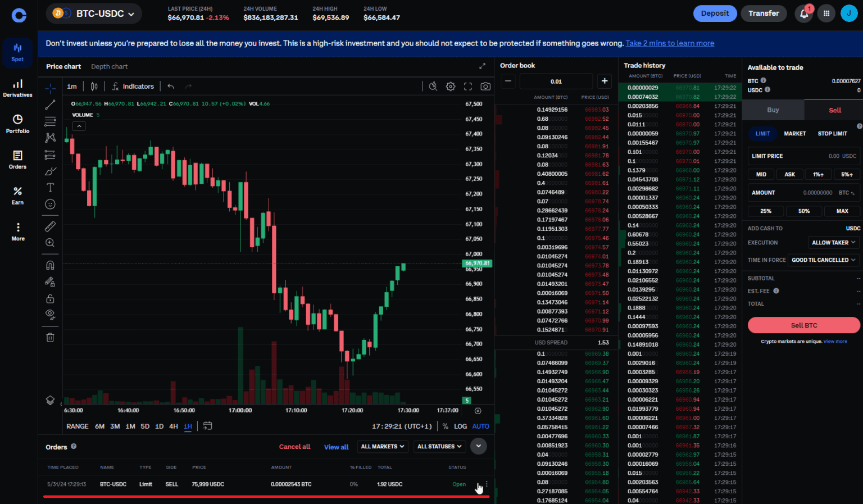Set amount to 50% of balance
Viewport: 863px width, 504px height.
[804, 211]
